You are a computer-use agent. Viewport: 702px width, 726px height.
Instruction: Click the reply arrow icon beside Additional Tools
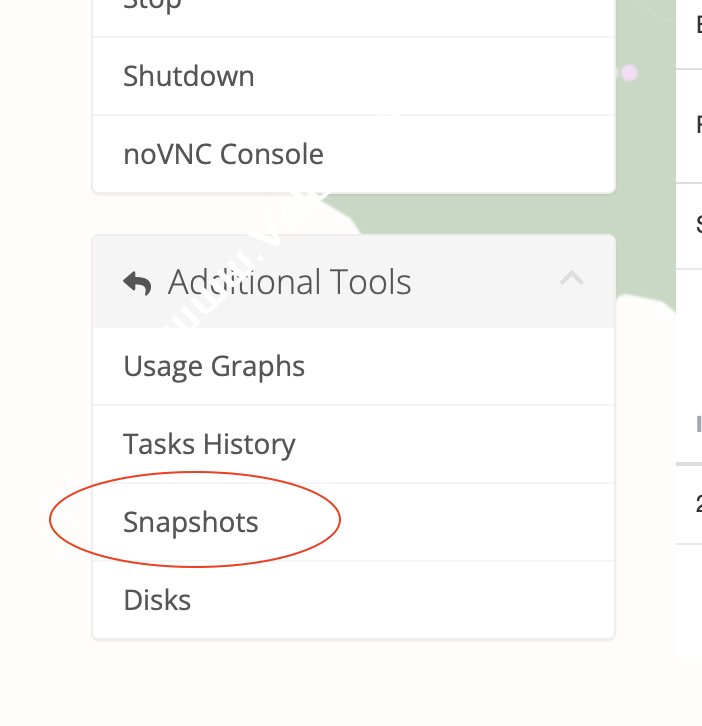click(137, 283)
